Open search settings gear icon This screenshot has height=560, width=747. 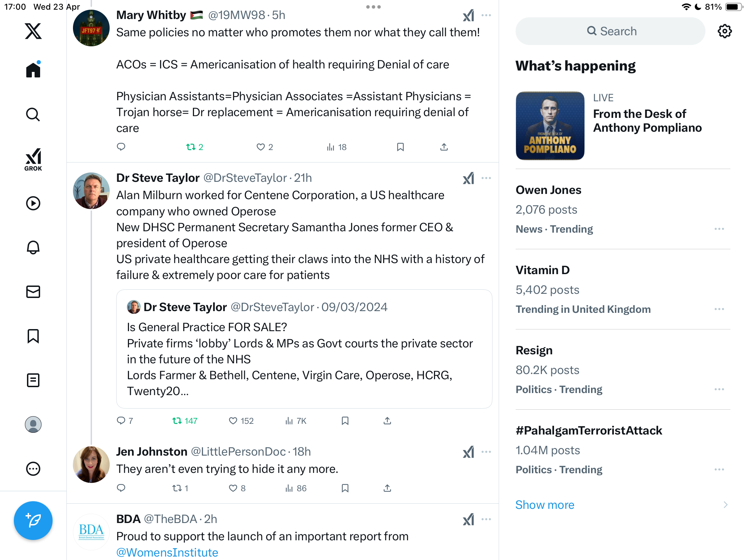point(725,31)
